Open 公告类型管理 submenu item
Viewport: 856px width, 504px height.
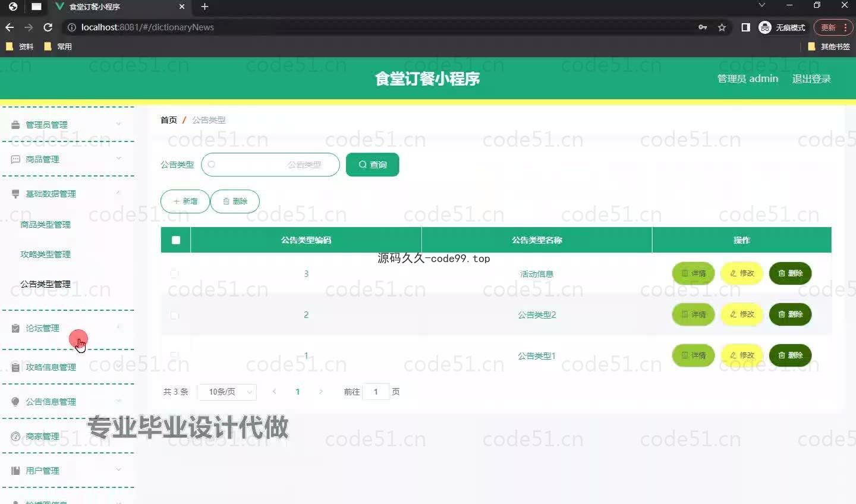45,284
